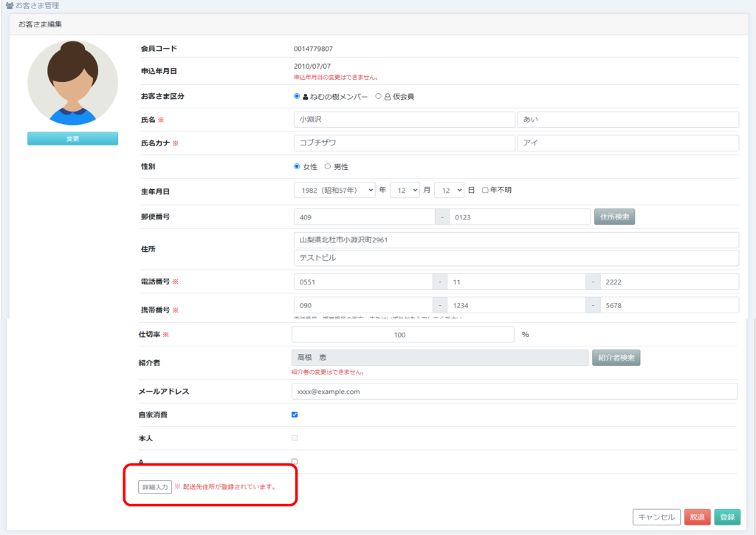The image size is (756, 535).
Task: Click the red 脱退 button
Action: coord(697,517)
